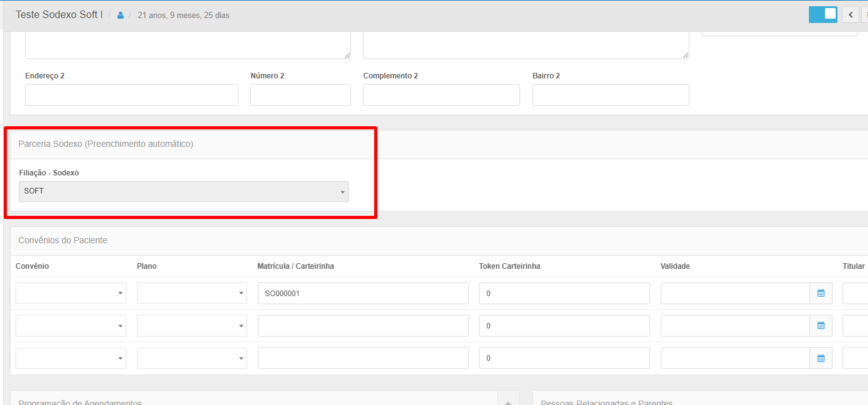Viewport: 868px width, 405px height.
Task: Click Token Carteirinha field in second row
Action: (564, 325)
